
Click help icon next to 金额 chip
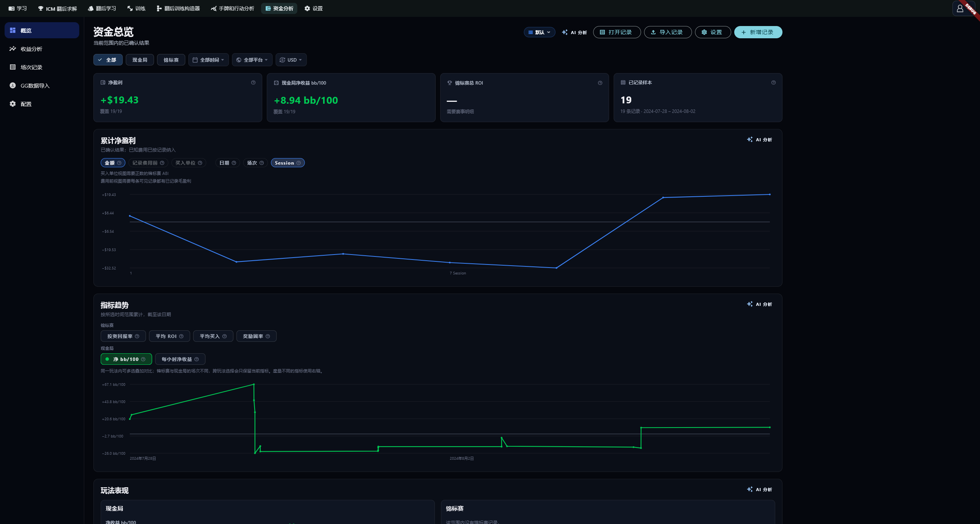(119, 163)
